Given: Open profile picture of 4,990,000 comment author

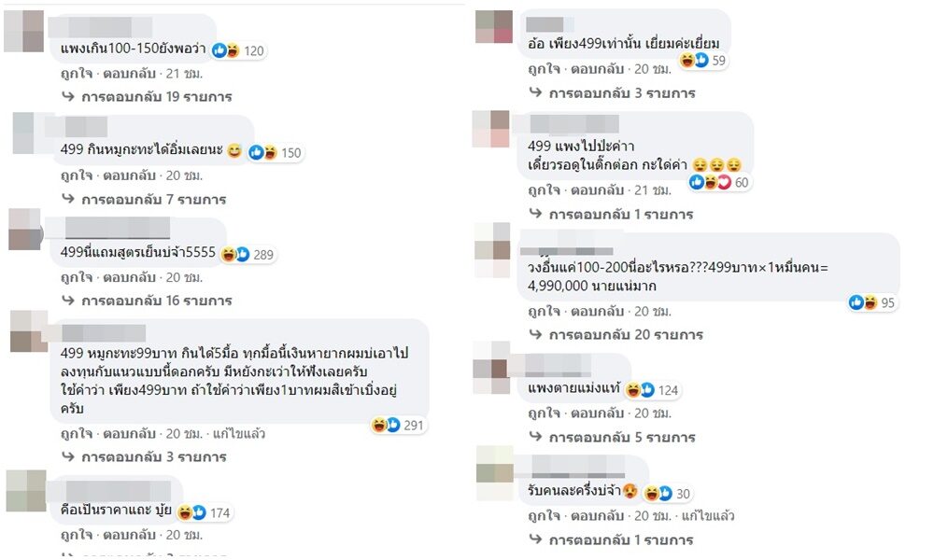Looking at the screenshot, I should coord(492,250).
